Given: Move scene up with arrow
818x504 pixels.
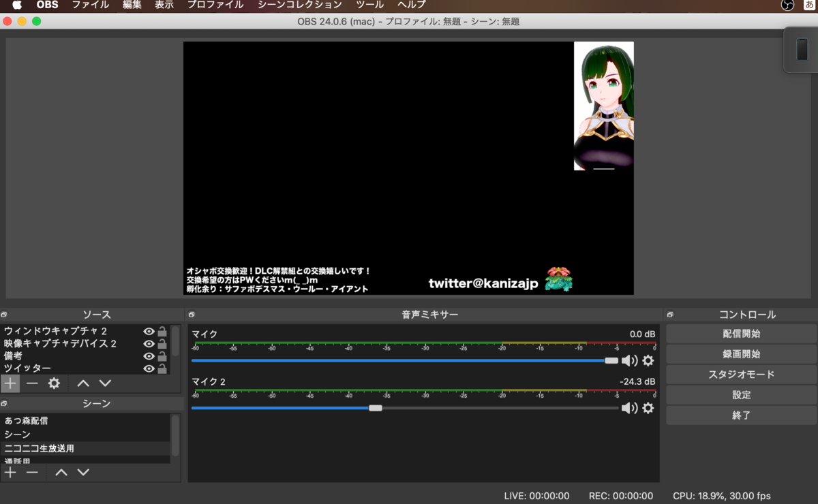Looking at the screenshot, I should point(61,472).
